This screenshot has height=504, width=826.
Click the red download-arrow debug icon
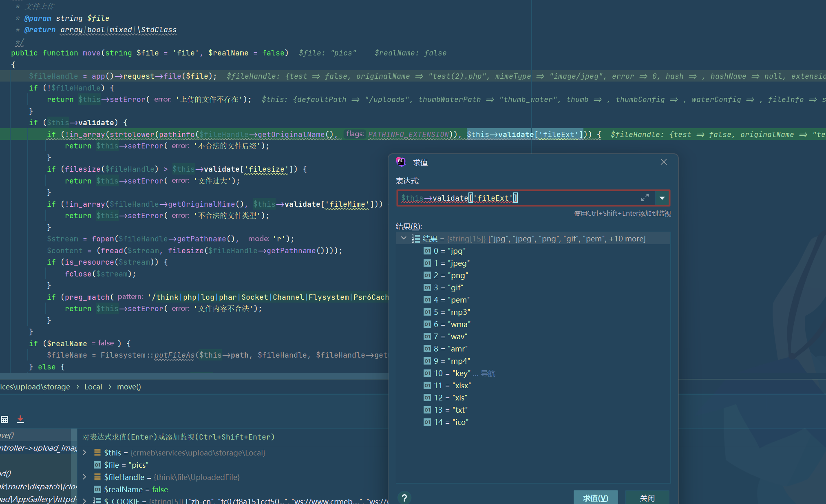pos(20,419)
